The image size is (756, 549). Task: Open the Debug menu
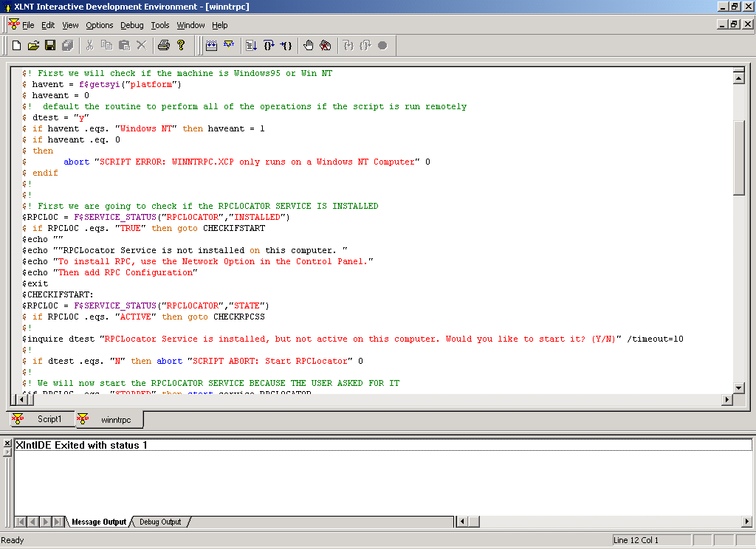point(131,25)
